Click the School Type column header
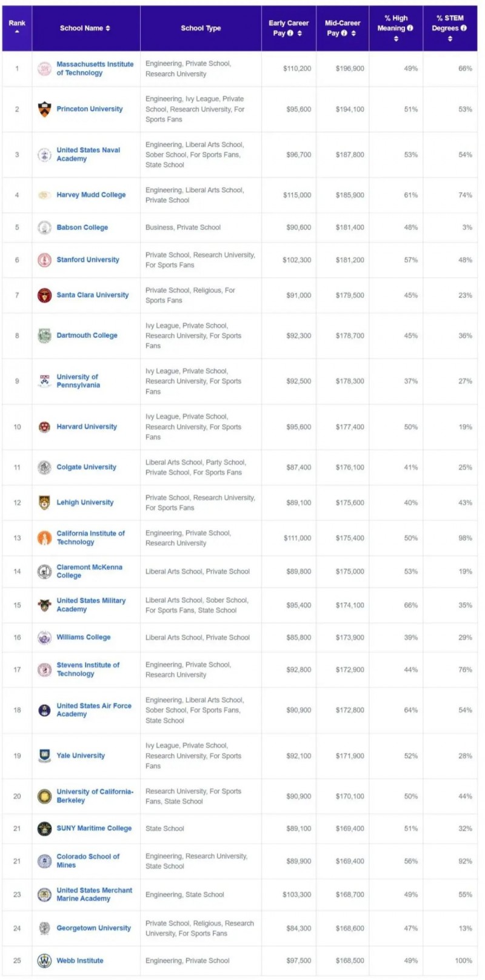The width and height of the screenshot is (485, 980). (201, 28)
